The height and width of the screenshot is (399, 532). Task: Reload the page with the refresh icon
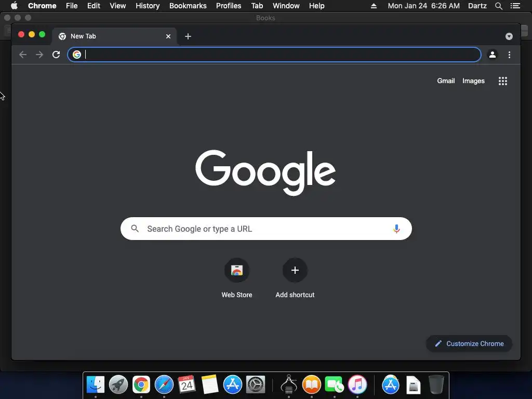point(56,55)
